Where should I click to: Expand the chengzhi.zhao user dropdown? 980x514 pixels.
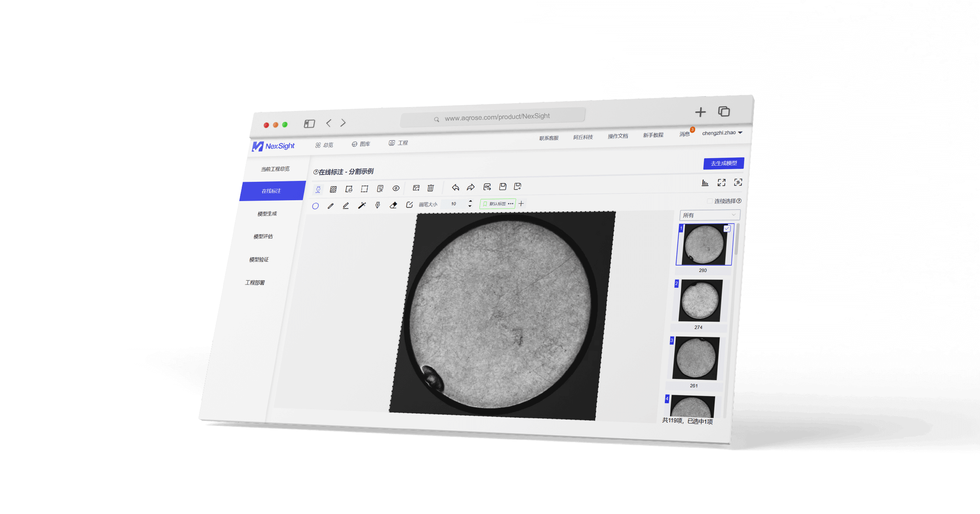[722, 133]
